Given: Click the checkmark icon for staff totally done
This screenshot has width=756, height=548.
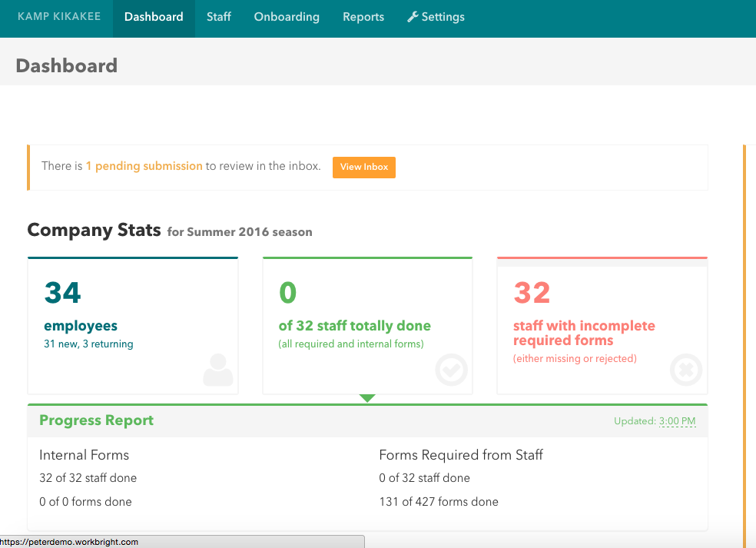Looking at the screenshot, I should pos(452,370).
